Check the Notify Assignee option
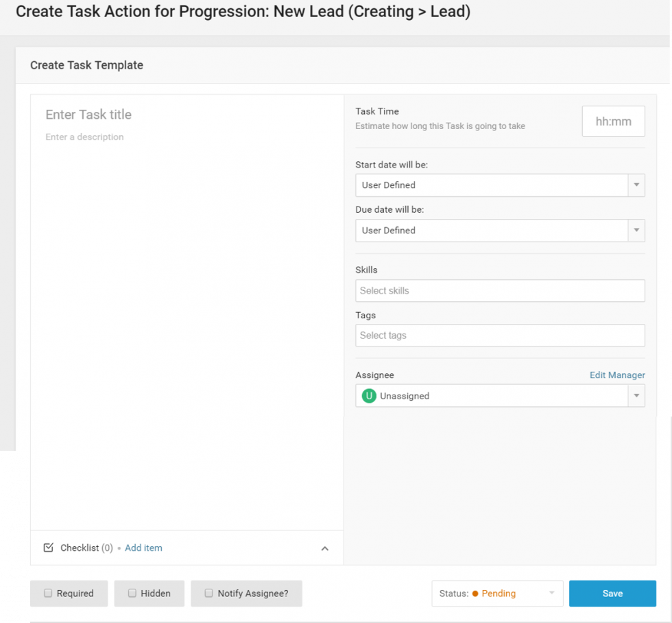This screenshot has width=672, height=623. pyautogui.click(x=208, y=593)
